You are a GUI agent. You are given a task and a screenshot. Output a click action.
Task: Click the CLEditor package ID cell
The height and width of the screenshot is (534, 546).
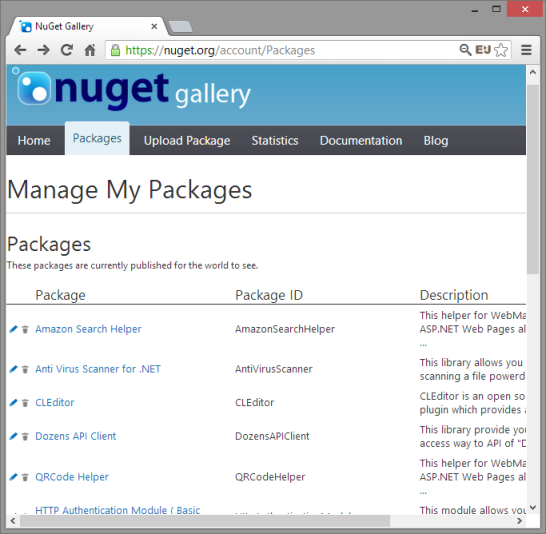click(x=255, y=402)
